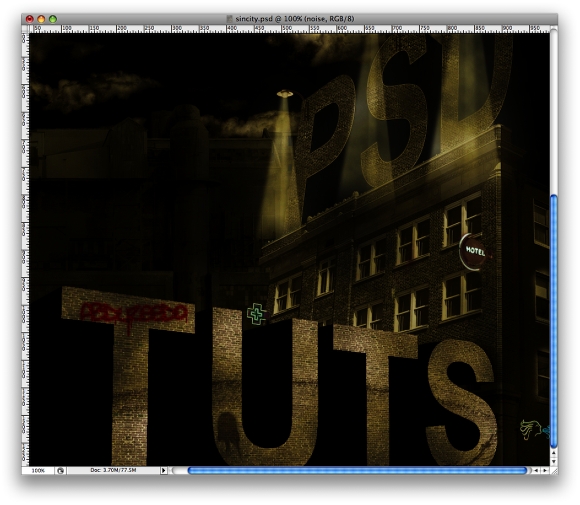Click the scroll down arrow button
Image resolution: width=580 pixels, height=505 pixels.
(x=554, y=461)
